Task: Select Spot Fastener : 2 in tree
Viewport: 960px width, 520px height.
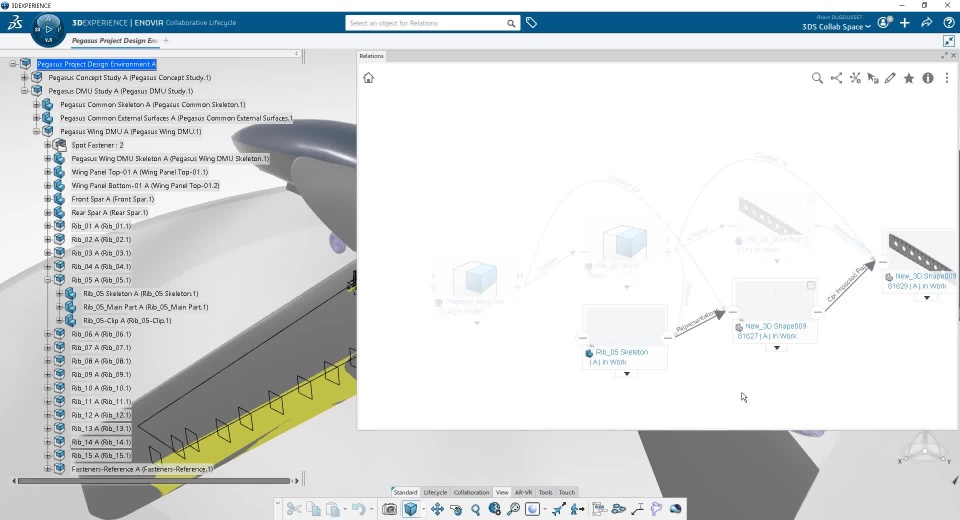Action: pos(97,145)
